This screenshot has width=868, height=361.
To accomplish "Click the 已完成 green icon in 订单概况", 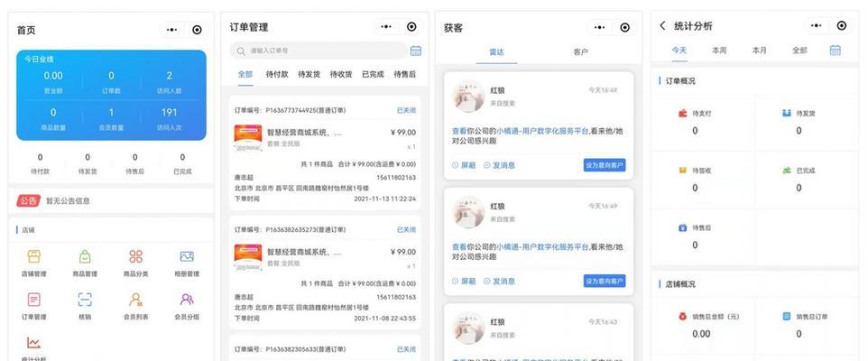I will (x=787, y=171).
